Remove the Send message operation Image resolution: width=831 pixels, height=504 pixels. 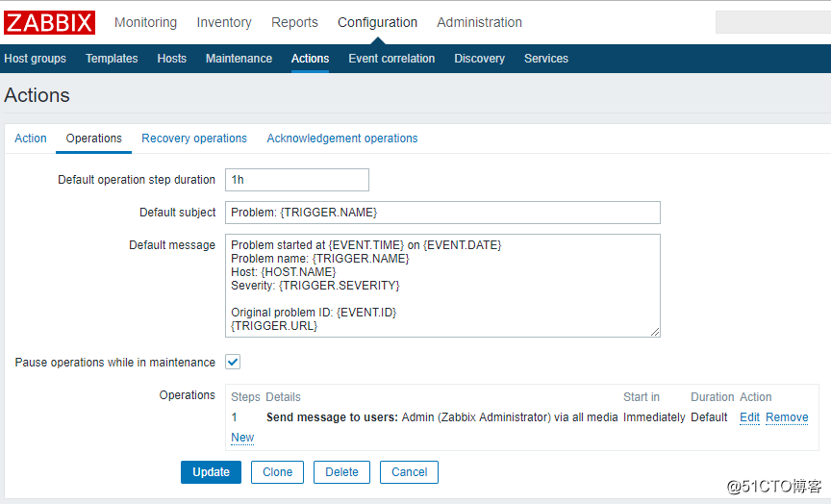[x=787, y=417]
